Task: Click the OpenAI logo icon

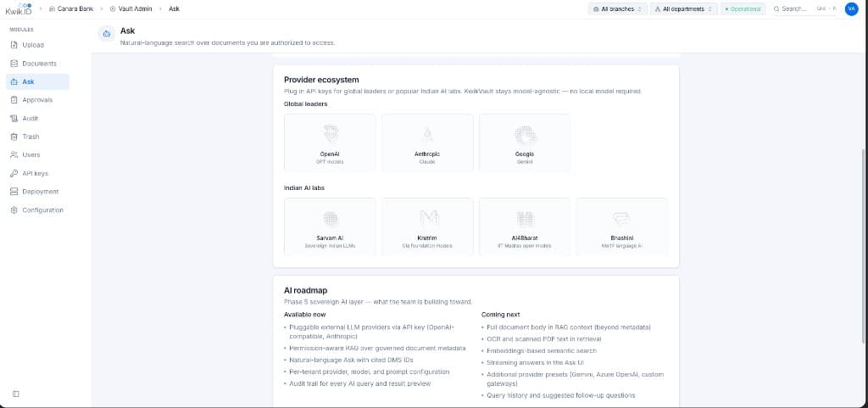Action: (331, 134)
